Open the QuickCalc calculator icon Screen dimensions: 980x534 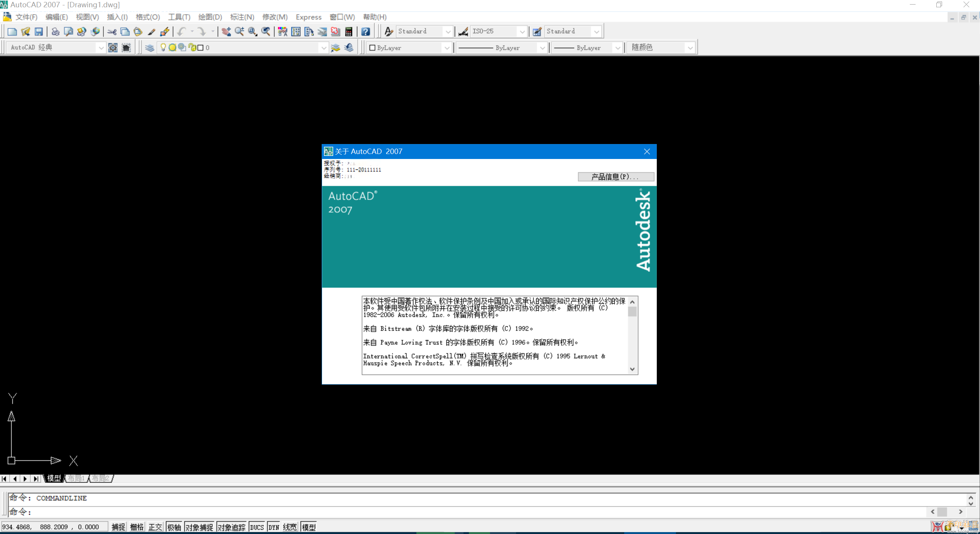coord(349,31)
